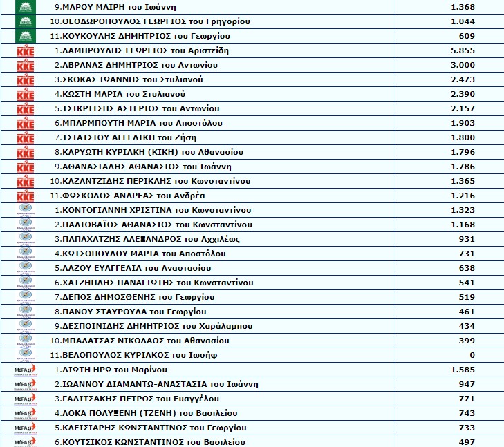Click the blue logo next to ΠΑΝΟΥ ΣΤΑΥΡΟΥΛΑ
This screenshot has width=504, height=447.
pos(26,312)
